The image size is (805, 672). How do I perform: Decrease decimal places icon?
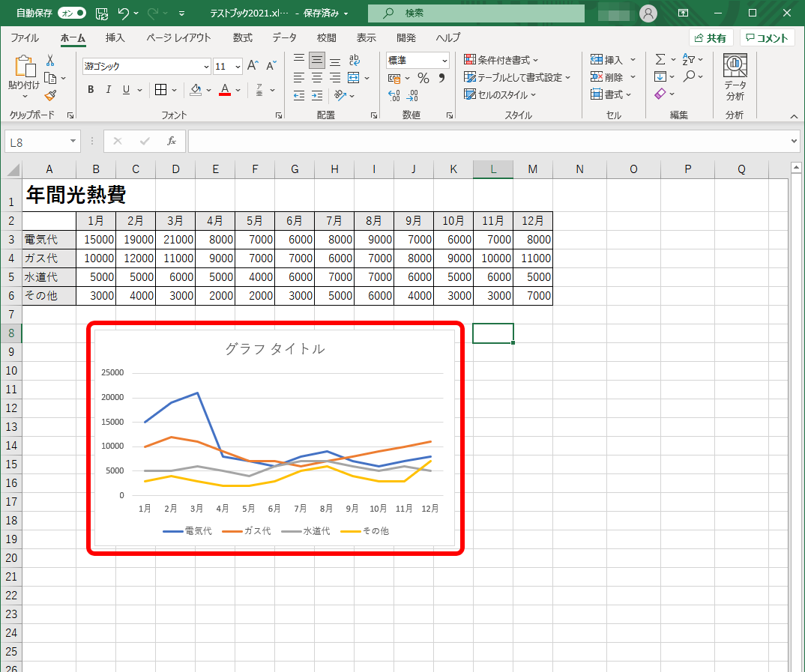pyautogui.click(x=411, y=95)
